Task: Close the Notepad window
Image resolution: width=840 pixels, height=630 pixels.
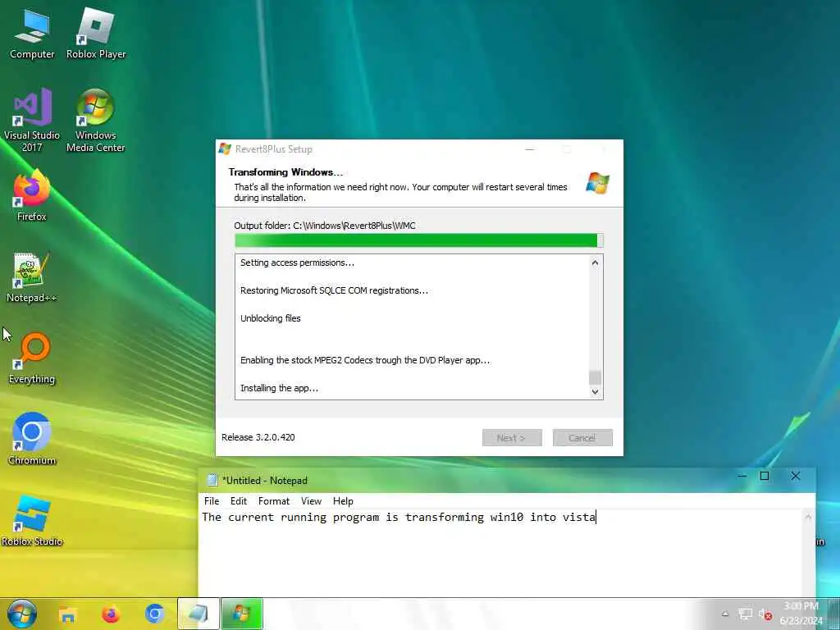Action: (796, 476)
